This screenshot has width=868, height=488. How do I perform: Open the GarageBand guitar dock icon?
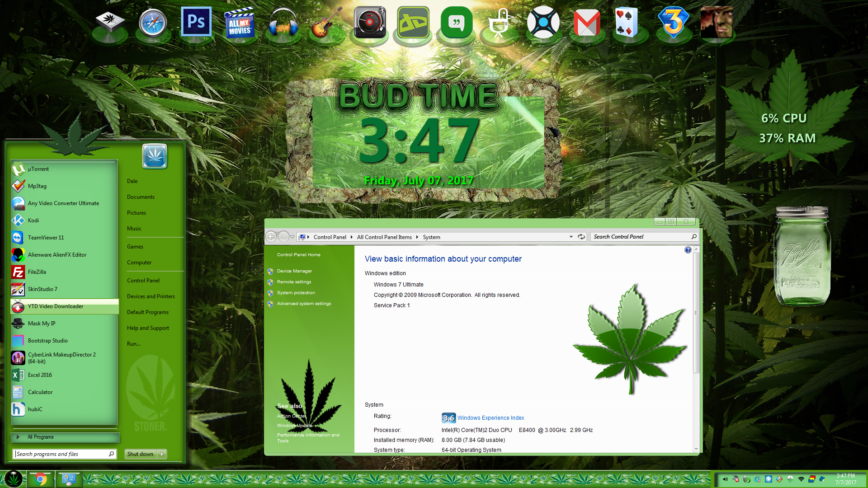[x=326, y=23]
